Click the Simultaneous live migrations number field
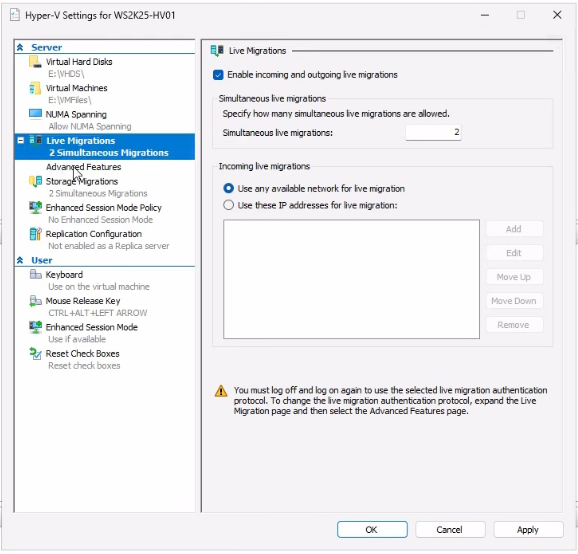The image size is (578, 554). coord(434,132)
